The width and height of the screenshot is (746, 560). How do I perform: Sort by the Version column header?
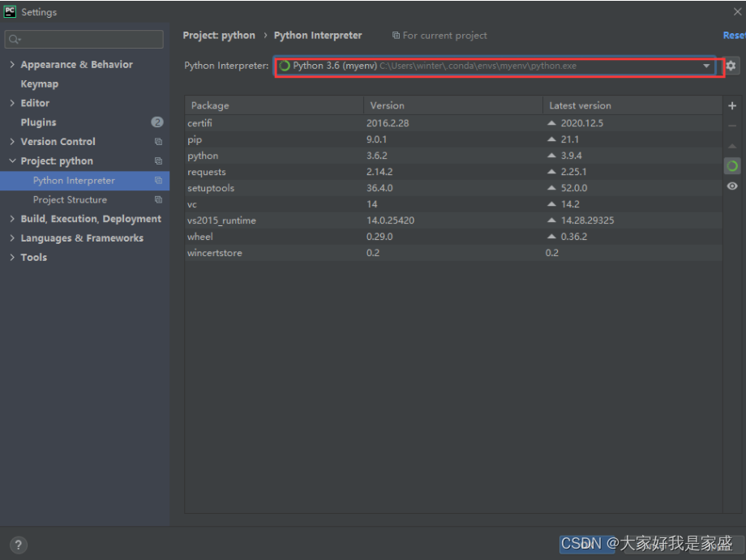(453, 105)
